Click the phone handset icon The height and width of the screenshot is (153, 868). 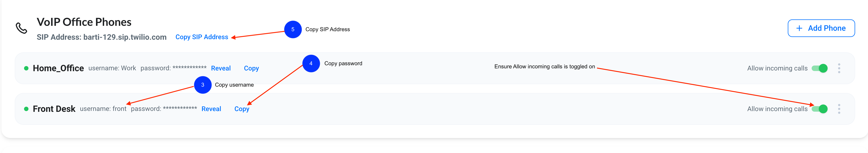[21, 28]
